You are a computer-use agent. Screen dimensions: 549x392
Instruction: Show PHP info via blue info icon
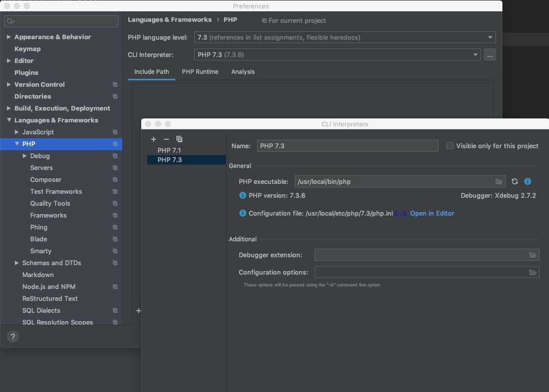coord(528,182)
